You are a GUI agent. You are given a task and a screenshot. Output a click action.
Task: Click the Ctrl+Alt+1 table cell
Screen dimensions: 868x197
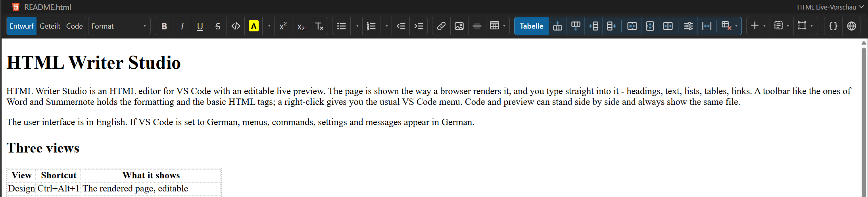pos(59,188)
